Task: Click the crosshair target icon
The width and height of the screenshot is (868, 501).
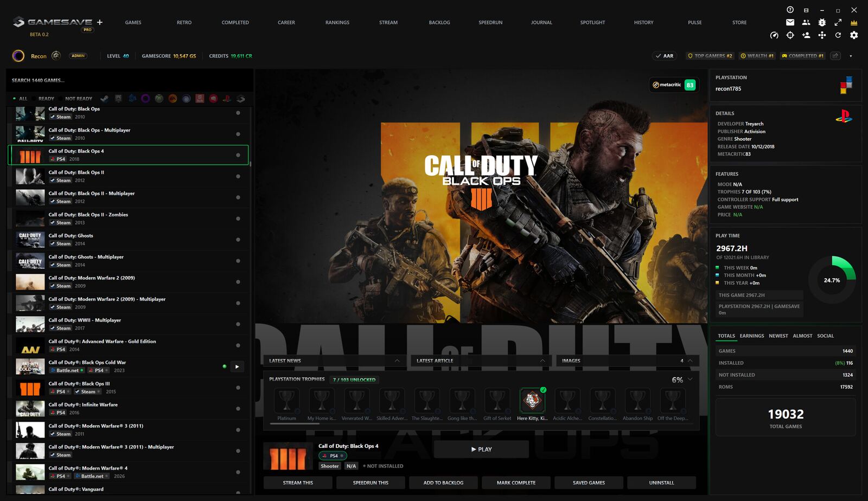Action: [x=790, y=35]
